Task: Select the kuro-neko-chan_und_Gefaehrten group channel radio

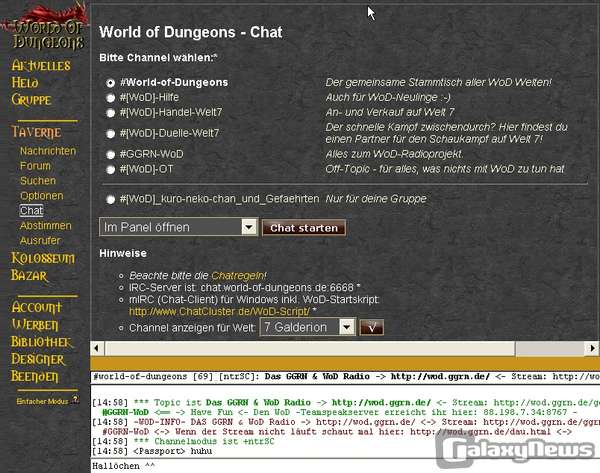Action: tap(111, 199)
